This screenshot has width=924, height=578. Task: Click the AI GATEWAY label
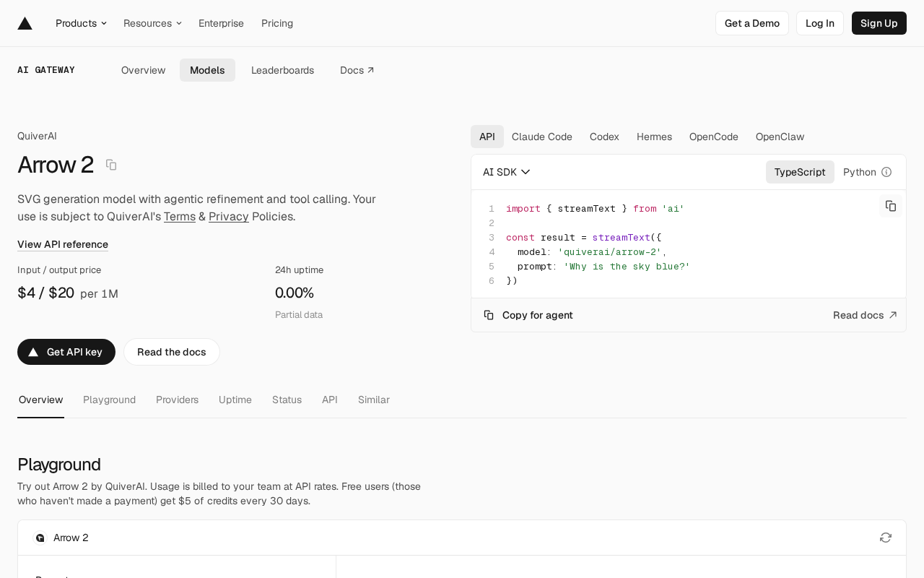pos(46,70)
